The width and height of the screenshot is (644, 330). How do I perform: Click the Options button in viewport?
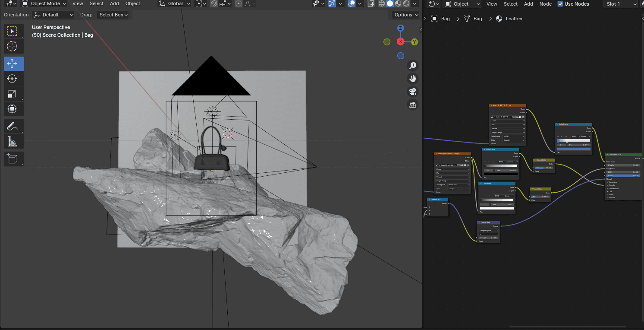(x=405, y=15)
